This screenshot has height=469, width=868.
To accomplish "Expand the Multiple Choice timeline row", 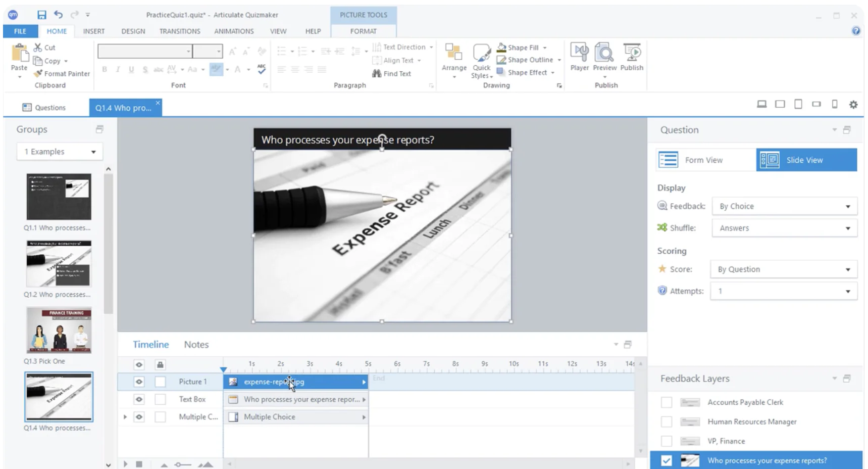I will [125, 417].
